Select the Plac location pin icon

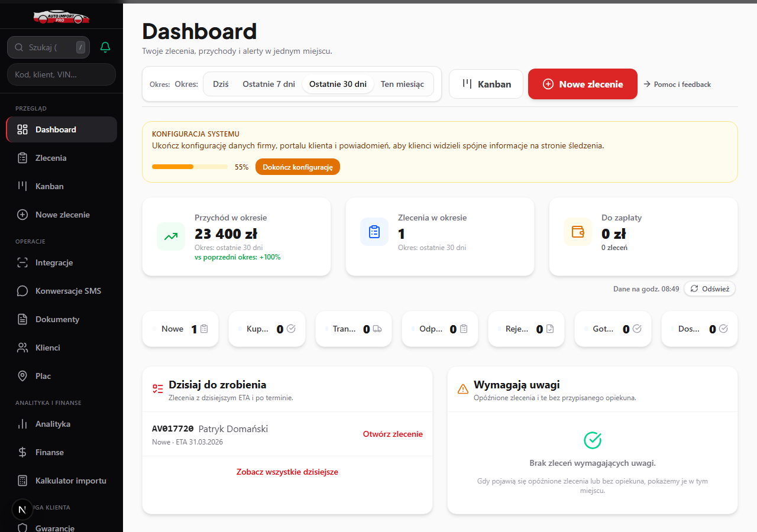(x=23, y=376)
